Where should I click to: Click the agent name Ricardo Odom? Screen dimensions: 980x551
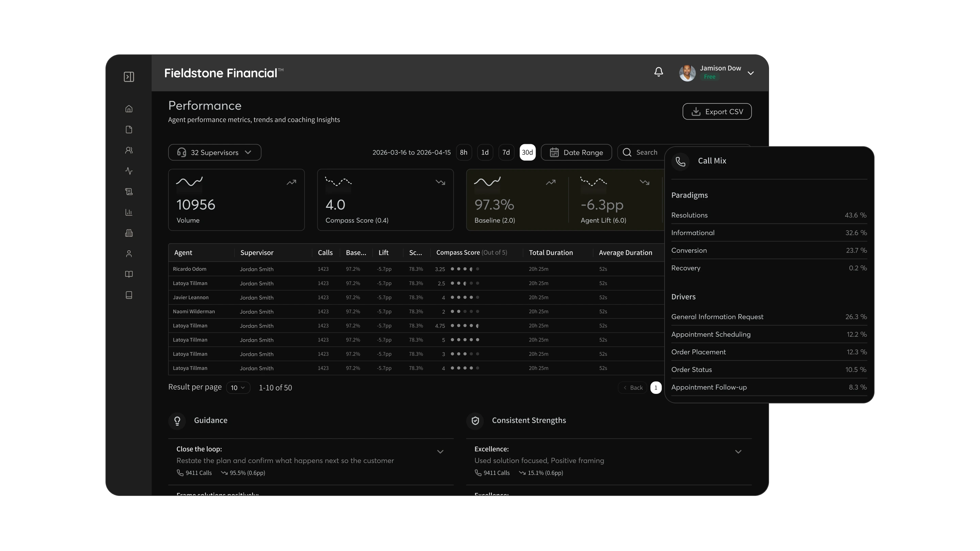[x=190, y=269]
